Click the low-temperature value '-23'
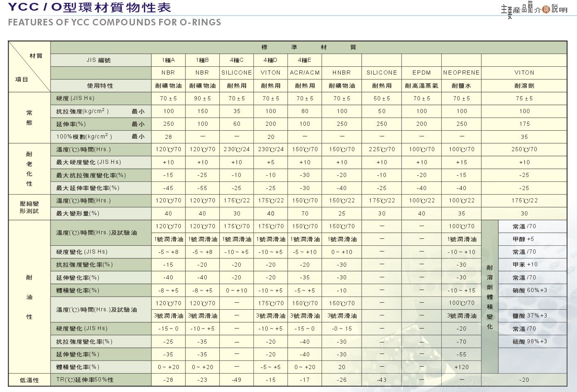 202,380
